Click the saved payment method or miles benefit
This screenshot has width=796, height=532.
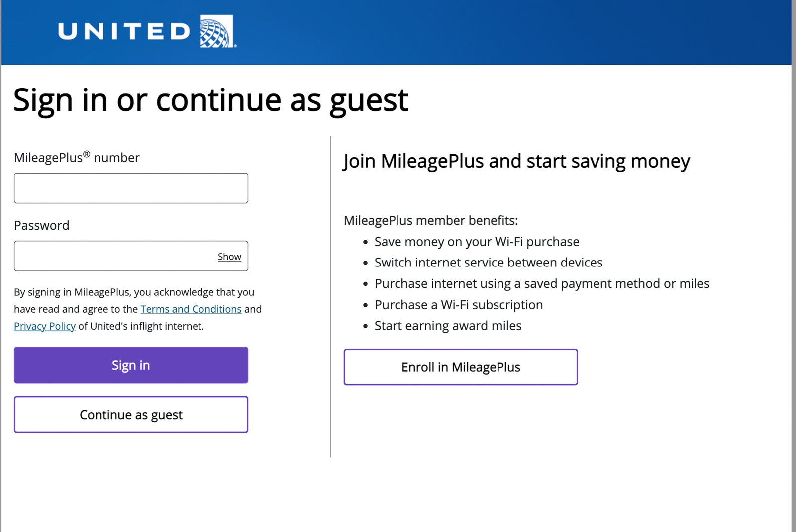542,283
